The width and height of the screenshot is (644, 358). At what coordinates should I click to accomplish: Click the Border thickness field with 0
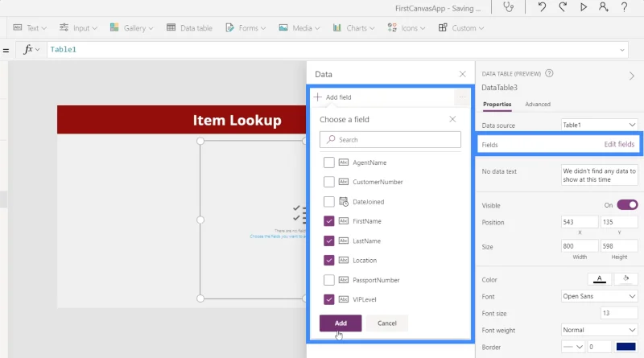tap(600, 347)
